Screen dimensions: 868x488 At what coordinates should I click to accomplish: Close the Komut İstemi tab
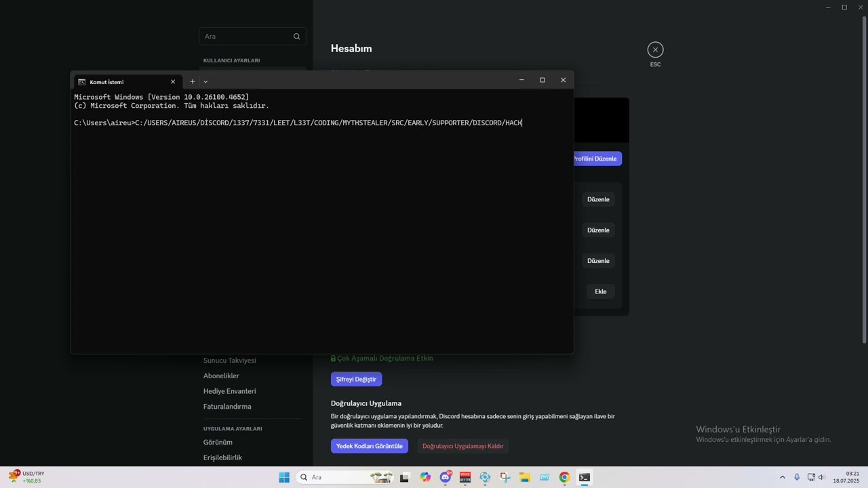173,81
